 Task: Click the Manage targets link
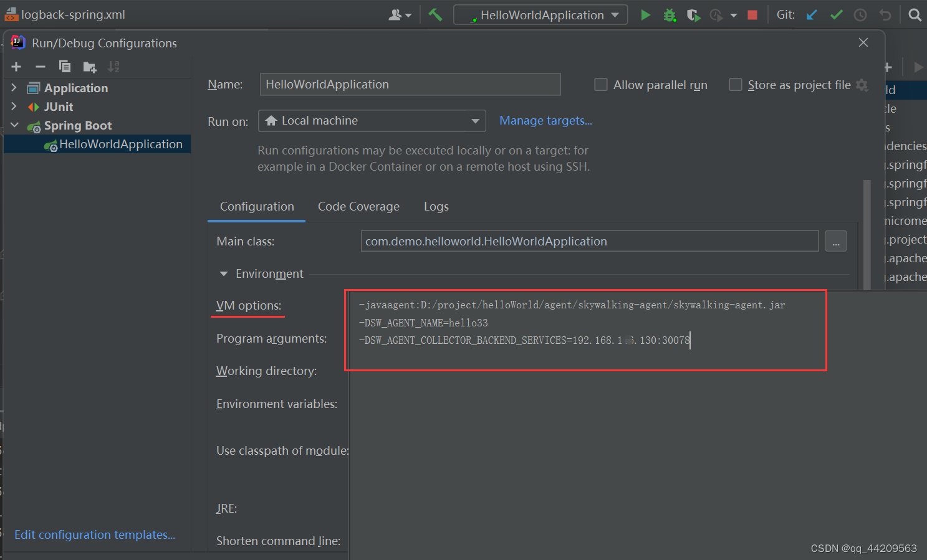tap(545, 120)
